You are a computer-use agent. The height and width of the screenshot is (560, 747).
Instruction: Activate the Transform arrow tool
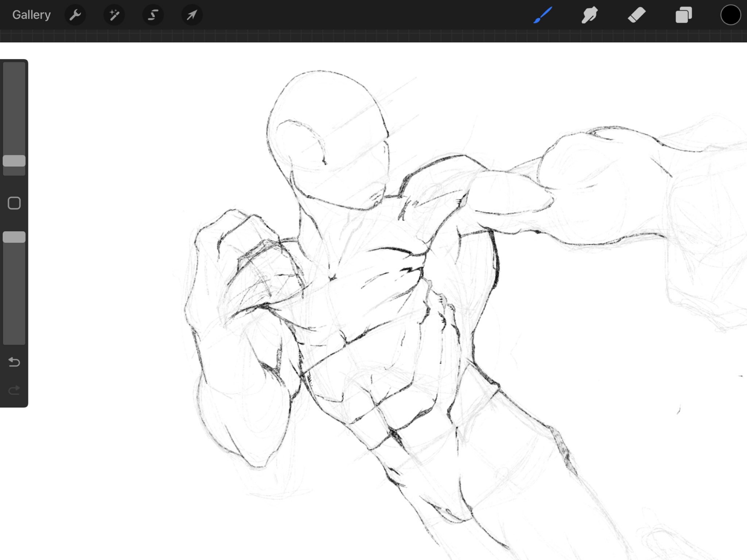pos(192,15)
